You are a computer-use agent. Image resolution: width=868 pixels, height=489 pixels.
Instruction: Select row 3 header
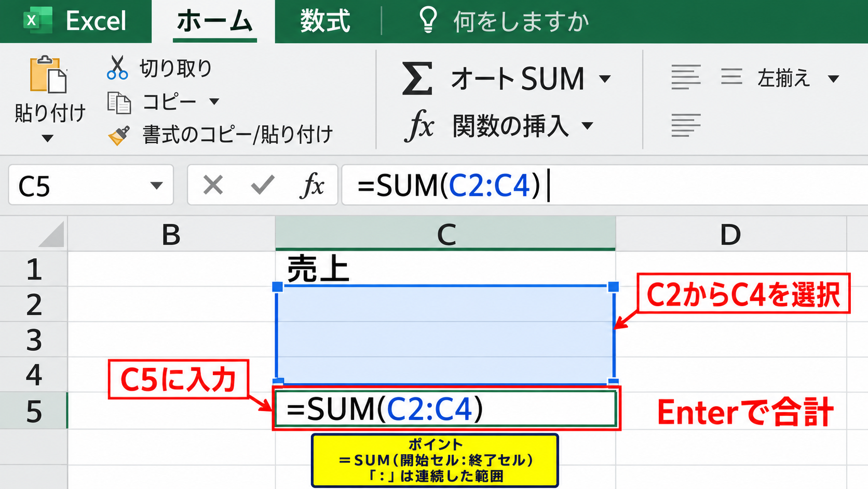tap(34, 339)
